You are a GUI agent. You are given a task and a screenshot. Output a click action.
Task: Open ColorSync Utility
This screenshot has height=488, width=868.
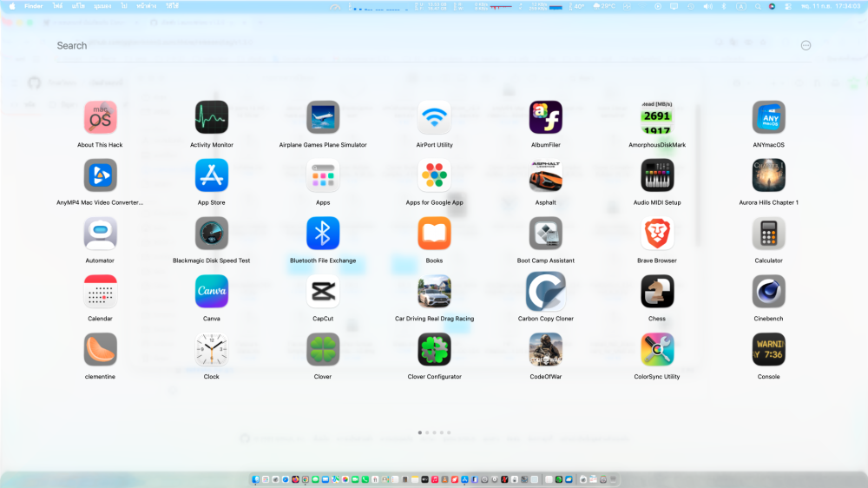click(x=656, y=350)
